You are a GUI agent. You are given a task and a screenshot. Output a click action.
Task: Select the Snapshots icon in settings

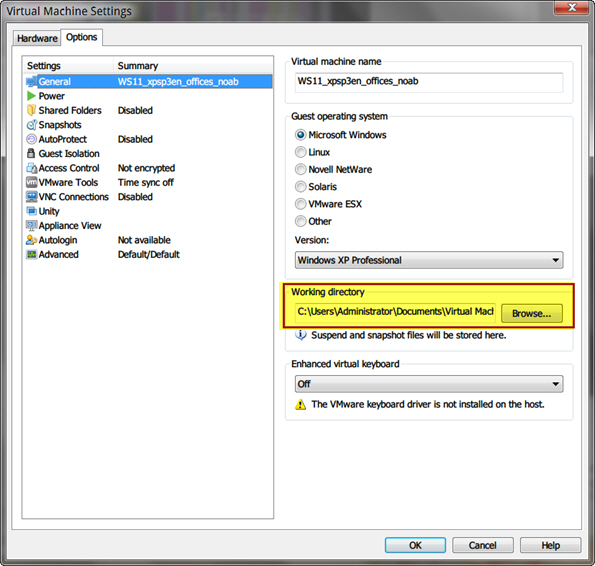[31, 125]
